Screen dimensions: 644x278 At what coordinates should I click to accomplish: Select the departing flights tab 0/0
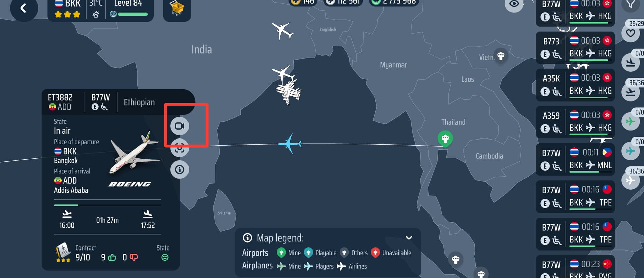coord(631,62)
